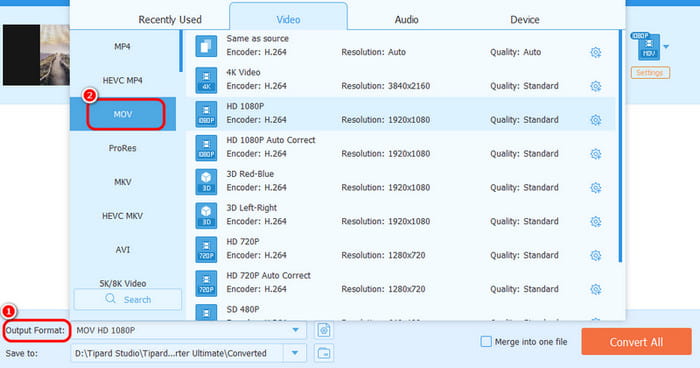
Task: Click the video thumbnail preview
Action: point(36,55)
